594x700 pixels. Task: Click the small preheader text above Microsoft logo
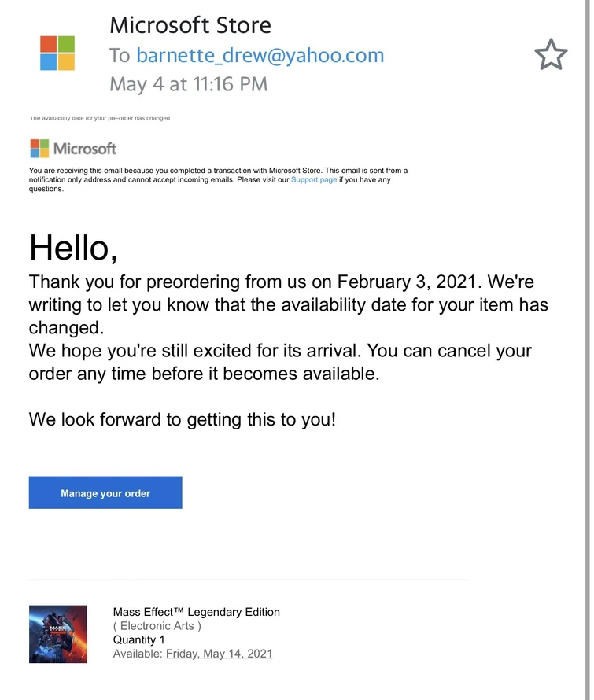100,119
